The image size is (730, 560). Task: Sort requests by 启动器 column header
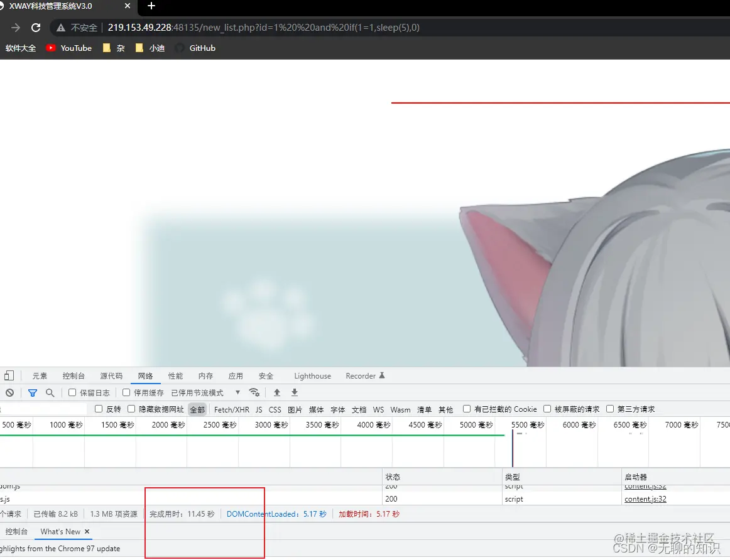click(x=675, y=477)
